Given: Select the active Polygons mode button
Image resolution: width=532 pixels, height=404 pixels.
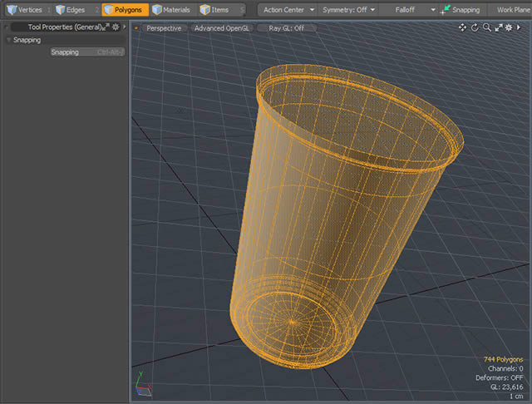Looking at the screenshot, I should (x=125, y=10).
